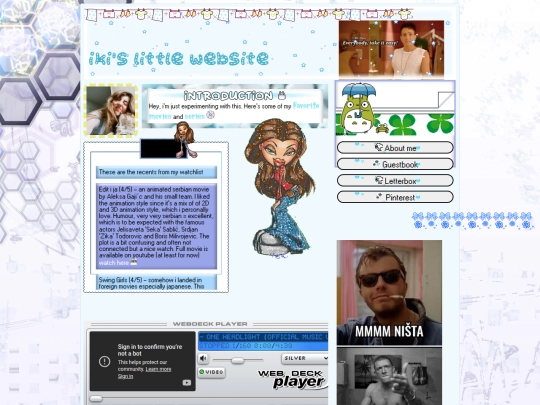
Task: Click the large glitter Bratz doll graphic
Action: [280, 188]
